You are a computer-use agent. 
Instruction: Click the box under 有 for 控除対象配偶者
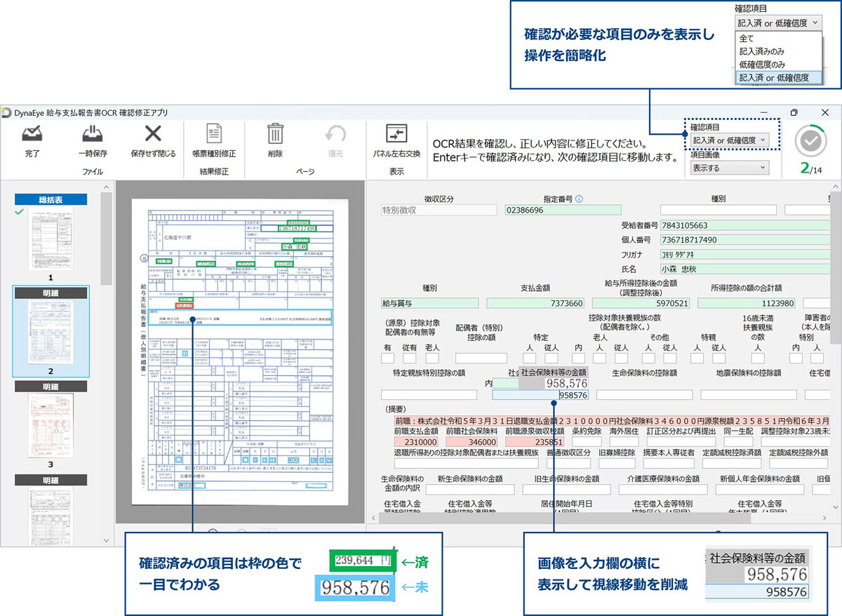point(387,358)
